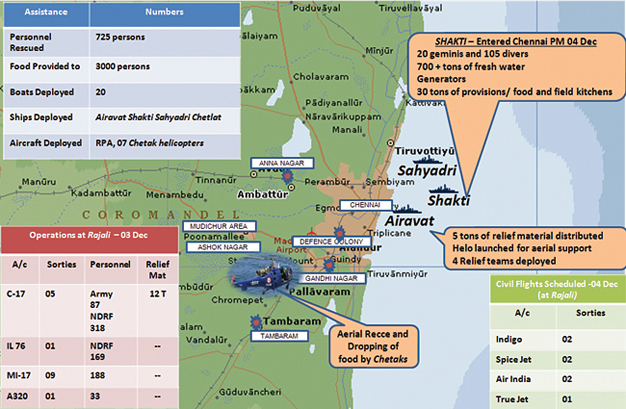Viewport: 626px width, 409px height.
Task: Click the 'Indigo' row in civil flights table
Action: (558, 339)
